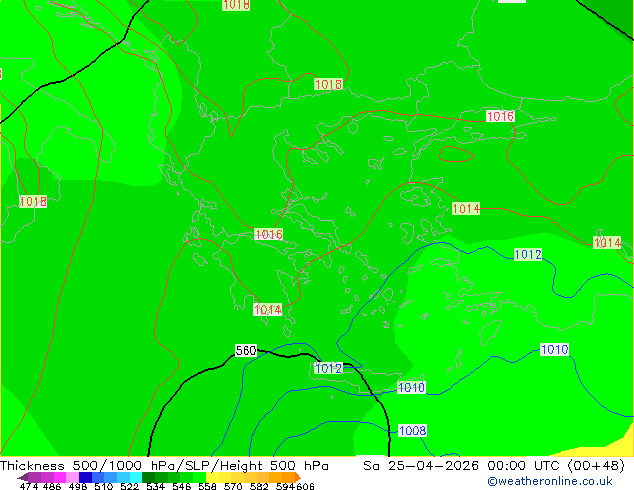
Task: Click the blue 1010 label just above 1008
Action: coord(411,388)
